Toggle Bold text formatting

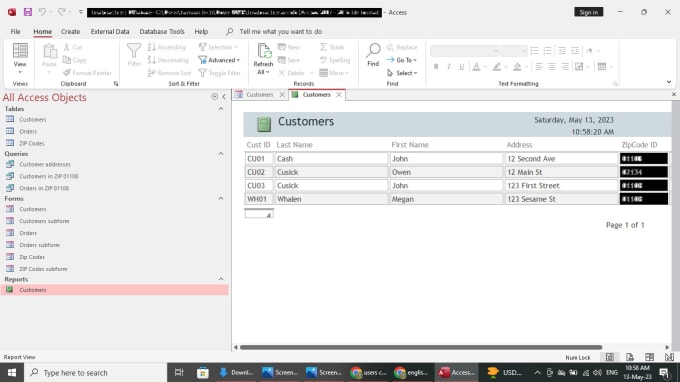point(436,66)
